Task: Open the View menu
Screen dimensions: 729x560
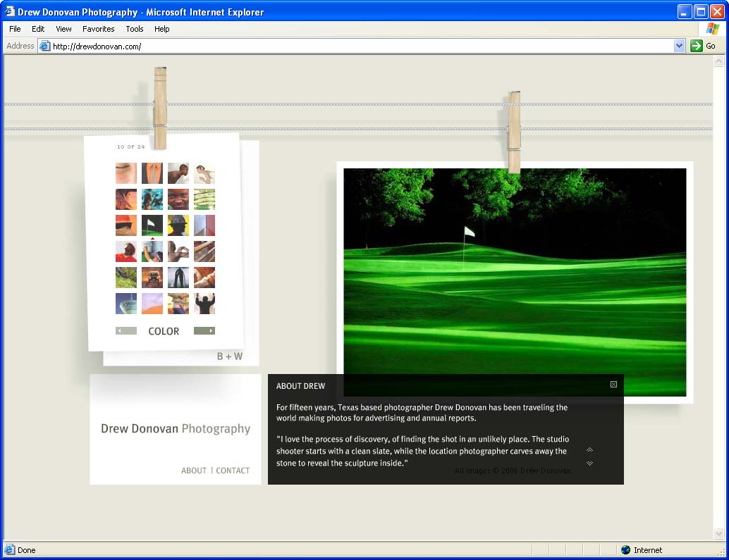Action: pos(63,29)
